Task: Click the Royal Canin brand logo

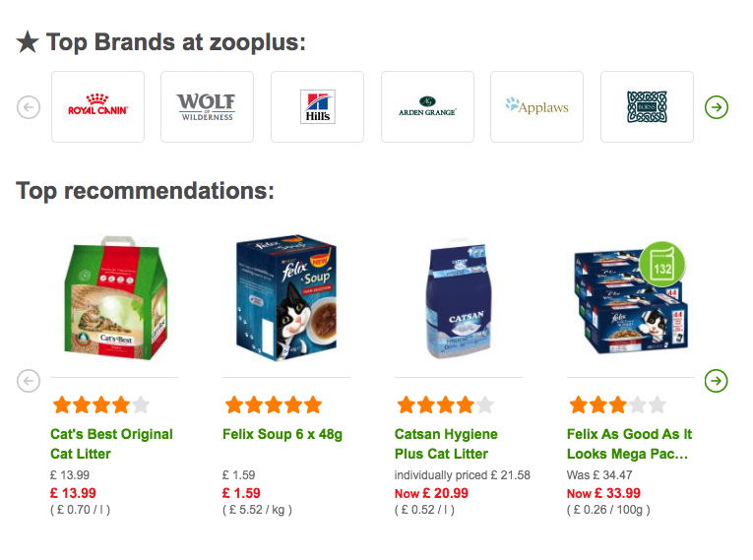Action: [x=97, y=106]
